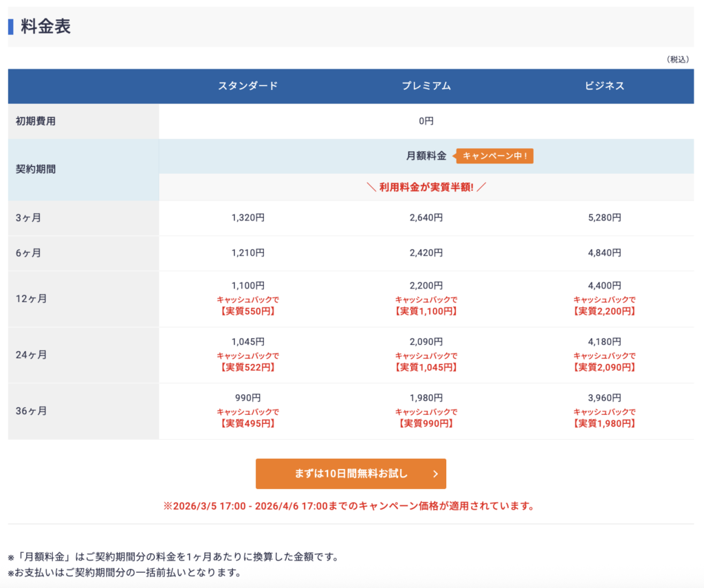Click the 初期費用 row label
The height and width of the screenshot is (588, 704).
click(x=36, y=122)
